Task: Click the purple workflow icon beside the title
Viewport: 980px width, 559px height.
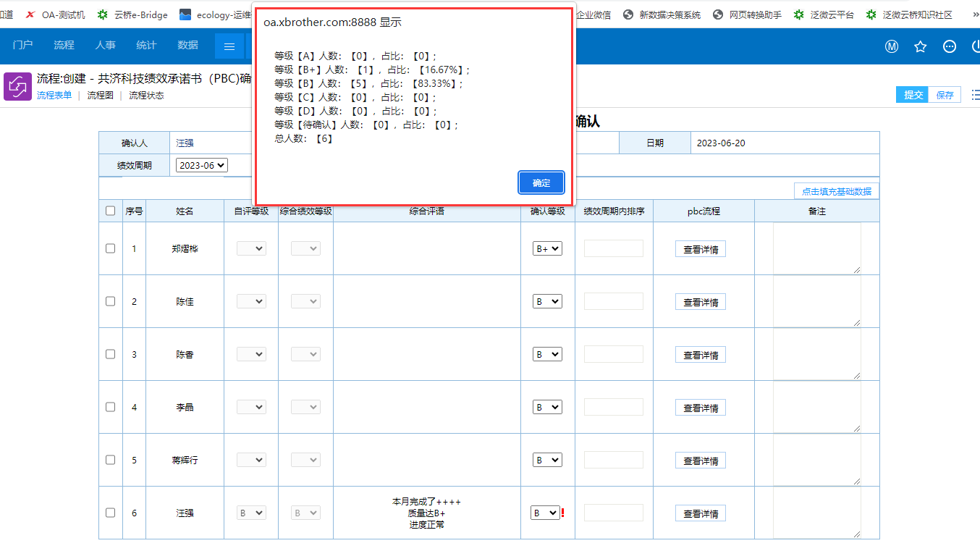Action: (17, 86)
